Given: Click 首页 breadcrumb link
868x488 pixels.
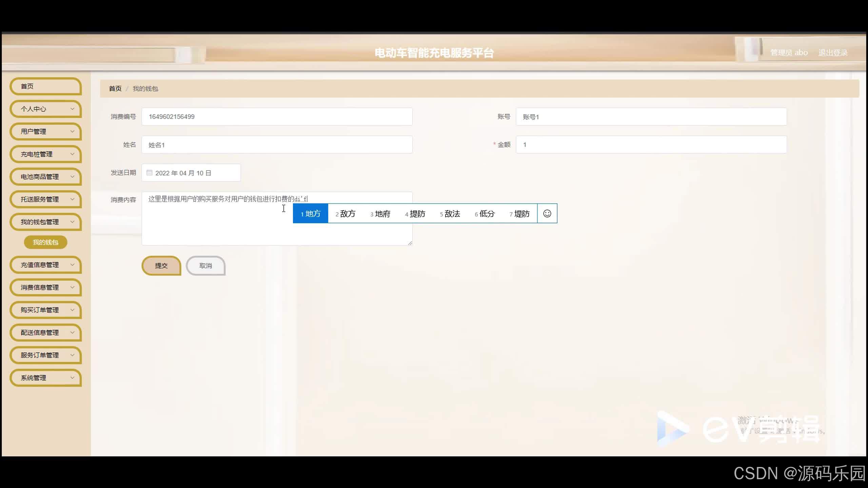Looking at the screenshot, I should click(x=115, y=89).
